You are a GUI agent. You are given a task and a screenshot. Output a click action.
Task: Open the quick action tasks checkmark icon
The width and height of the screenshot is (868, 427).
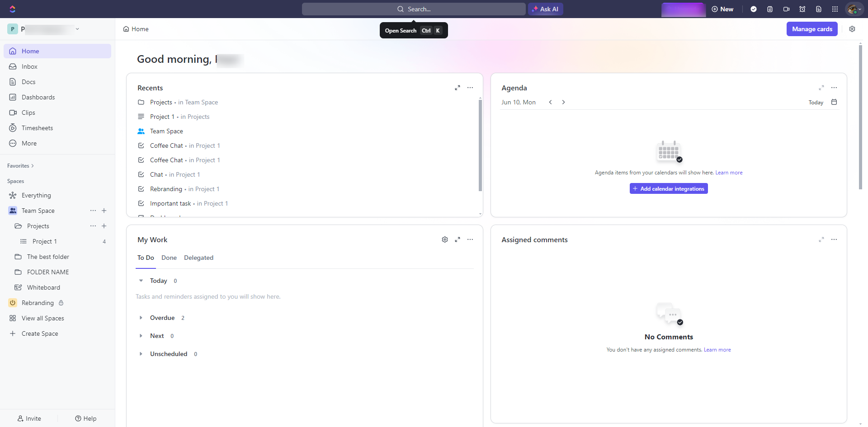click(x=754, y=9)
